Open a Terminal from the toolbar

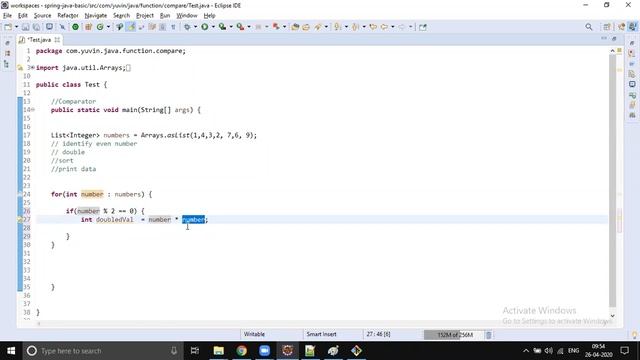point(49,27)
